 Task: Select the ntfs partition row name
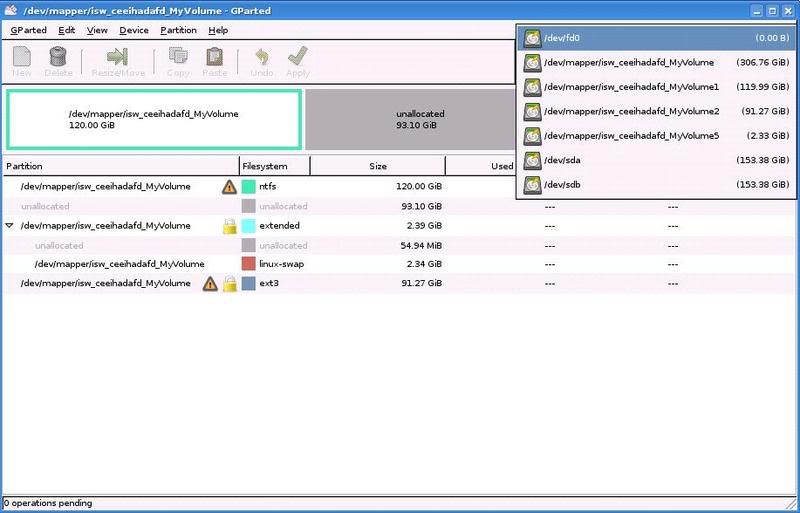(106, 186)
